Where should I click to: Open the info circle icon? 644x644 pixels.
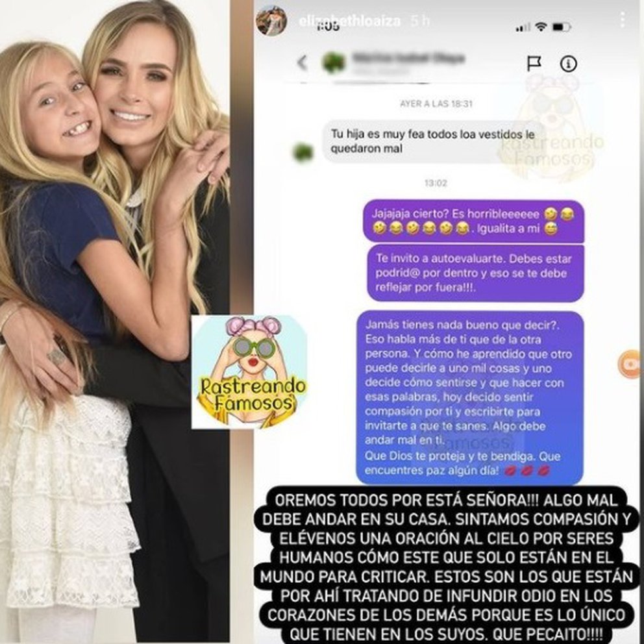tap(569, 64)
